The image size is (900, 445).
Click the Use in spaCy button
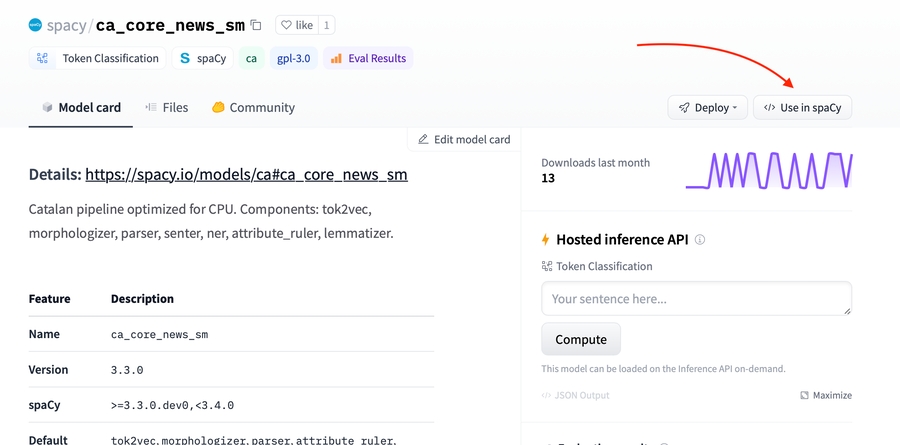coord(802,107)
